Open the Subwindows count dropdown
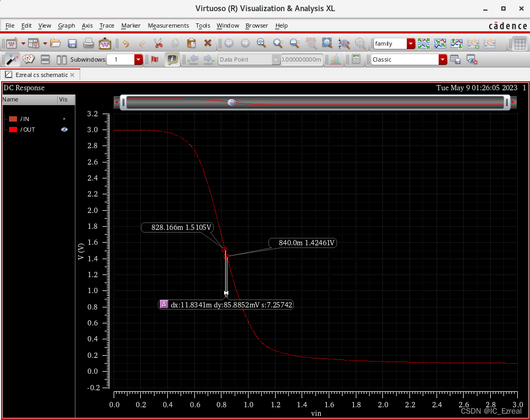This screenshot has height=420, width=530. tap(139, 59)
